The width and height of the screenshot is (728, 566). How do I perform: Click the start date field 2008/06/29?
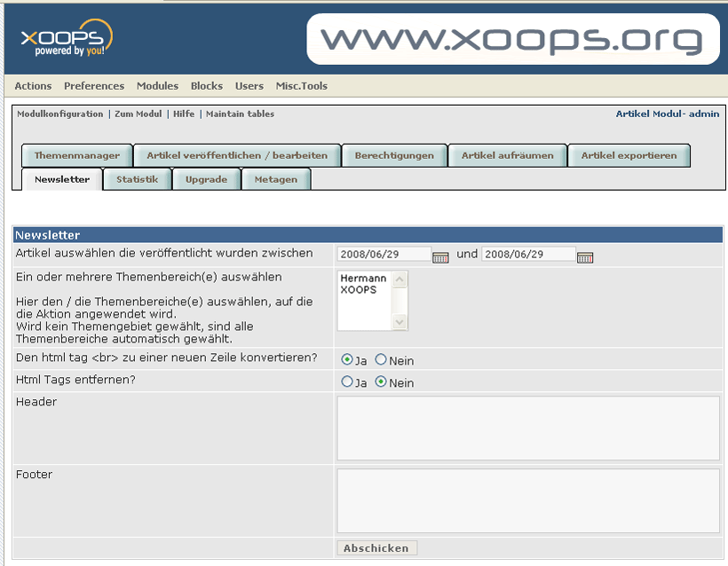[x=384, y=255]
